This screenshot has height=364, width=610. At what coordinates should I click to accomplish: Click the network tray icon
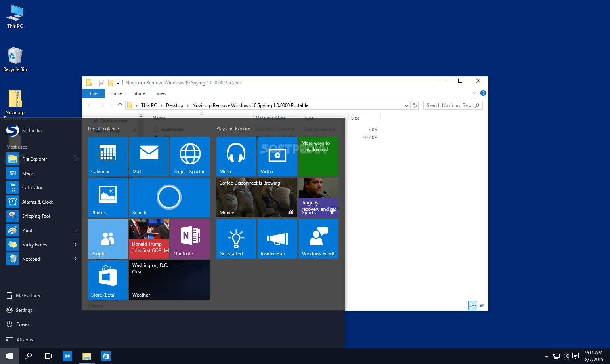pyautogui.click(x=556, y=356)
